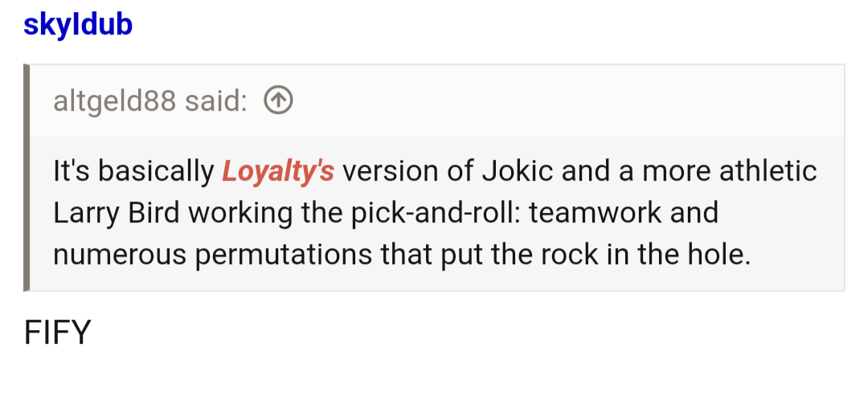Click the empty quote header area right of arrow
The height and width of the screenshot is (396, 868).
click(563, 101)
